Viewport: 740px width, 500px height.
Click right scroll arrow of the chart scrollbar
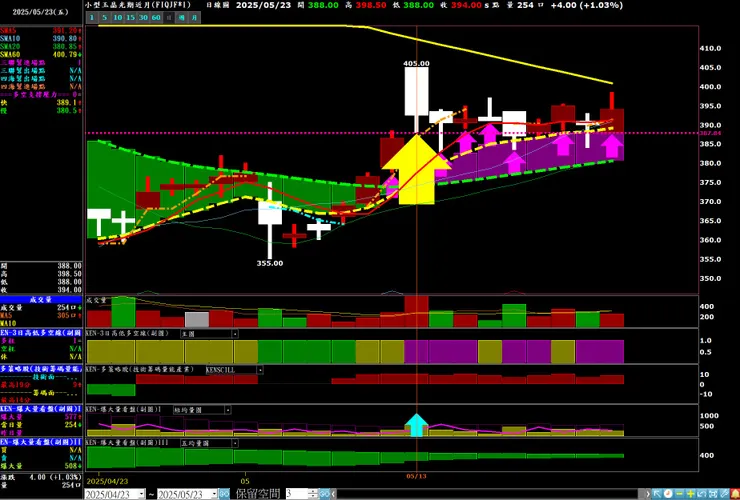(648, 494)
